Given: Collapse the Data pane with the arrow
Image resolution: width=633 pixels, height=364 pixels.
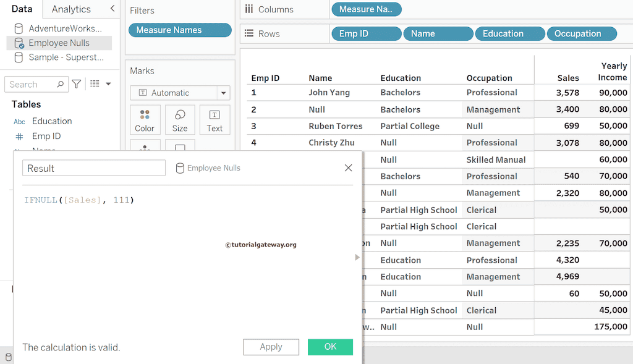Looking at the screenshot, I should tap(112, 9).
